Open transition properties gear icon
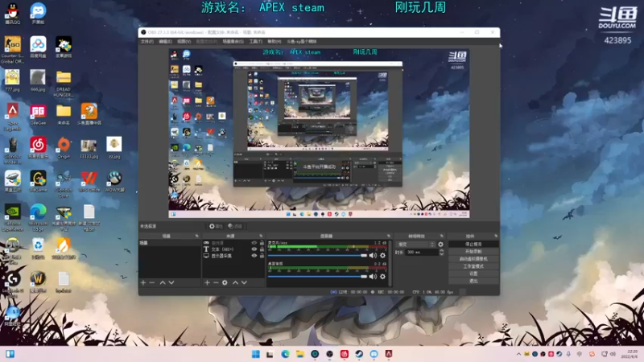This screenshot has height=362, width=644. click(x=440, y=245)
